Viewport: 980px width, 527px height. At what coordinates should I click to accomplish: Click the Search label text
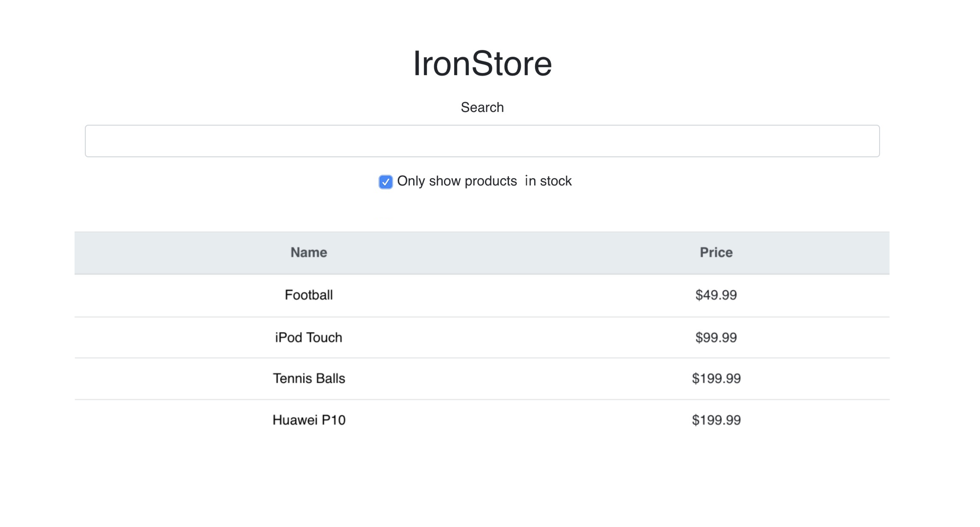(482, 107)
